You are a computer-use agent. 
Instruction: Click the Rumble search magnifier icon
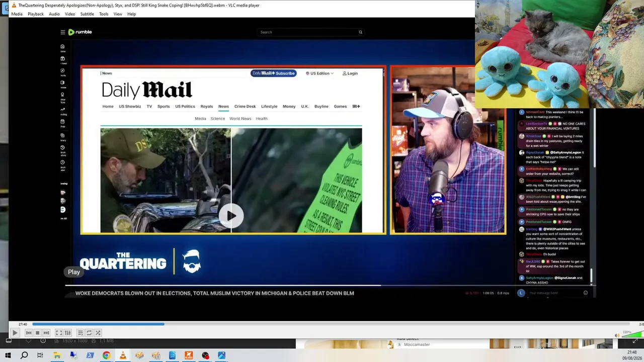pos(360,32)
